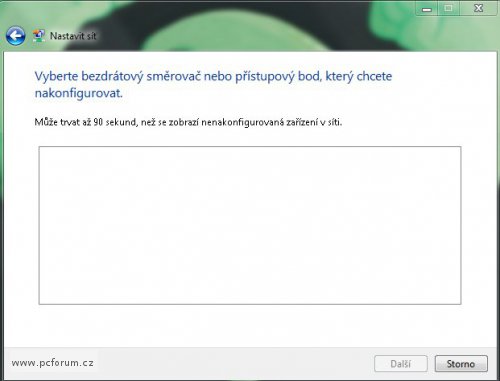500x381 pixels.
Task: Close the wizard with the X button
Action: [478, 8]
